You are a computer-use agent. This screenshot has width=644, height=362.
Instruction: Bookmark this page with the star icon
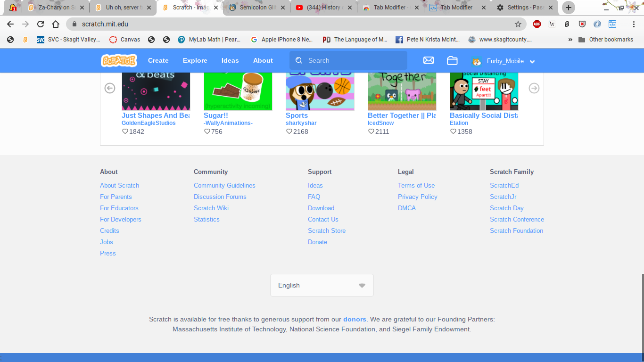(x=518, y=24)
